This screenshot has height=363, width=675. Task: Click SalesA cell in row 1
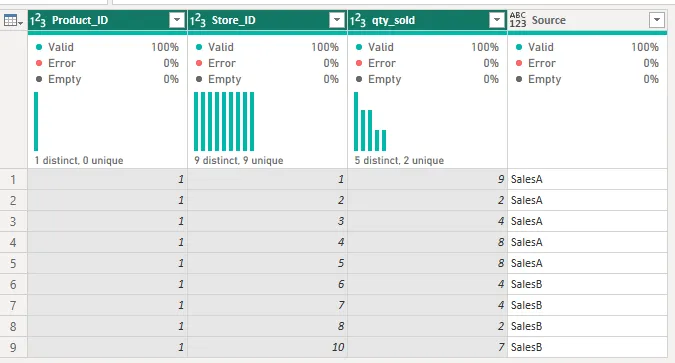(x=588, y=179)
